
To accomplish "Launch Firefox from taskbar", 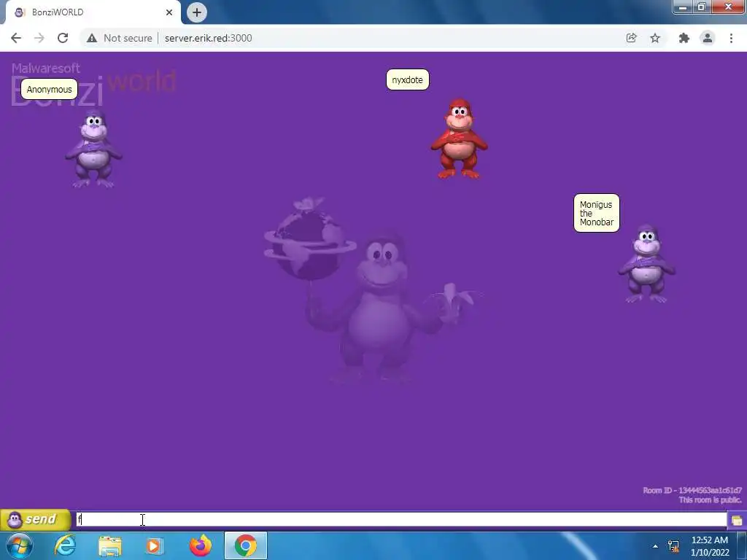I will tap(201, 545).
